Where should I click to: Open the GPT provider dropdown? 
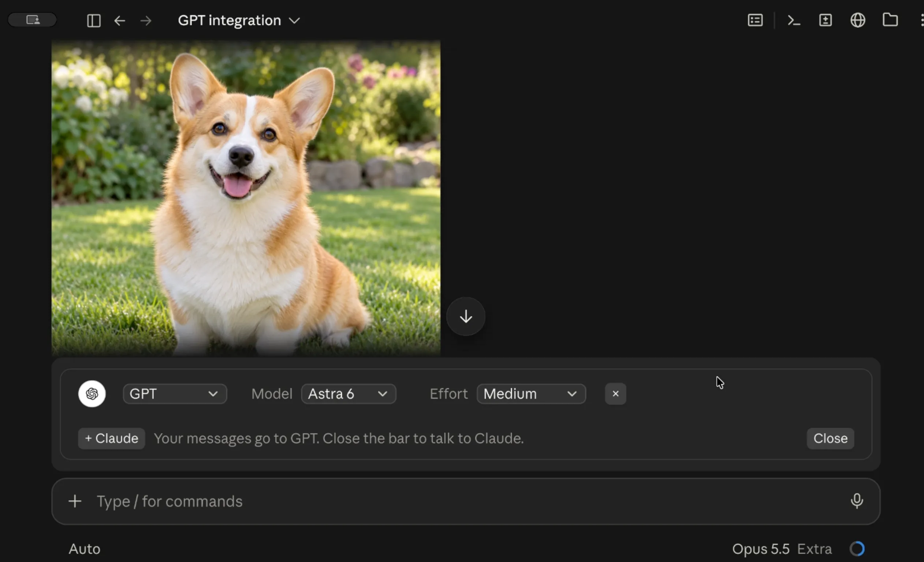point(175,394)
